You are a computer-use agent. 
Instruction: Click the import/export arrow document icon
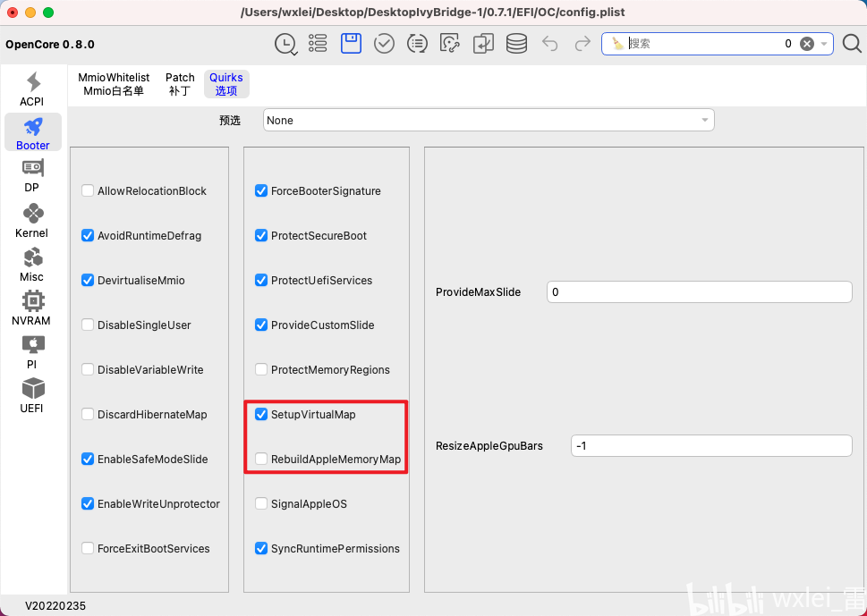click(483, 43)
